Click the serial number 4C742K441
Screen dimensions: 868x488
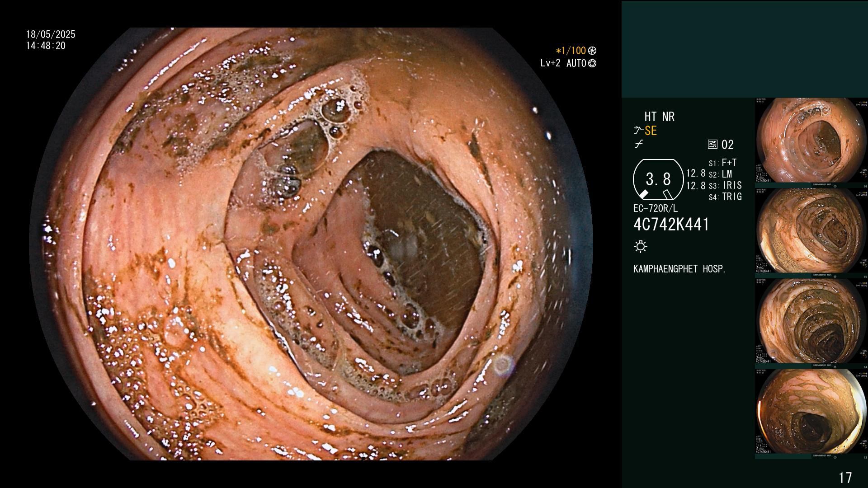point(671,225)
